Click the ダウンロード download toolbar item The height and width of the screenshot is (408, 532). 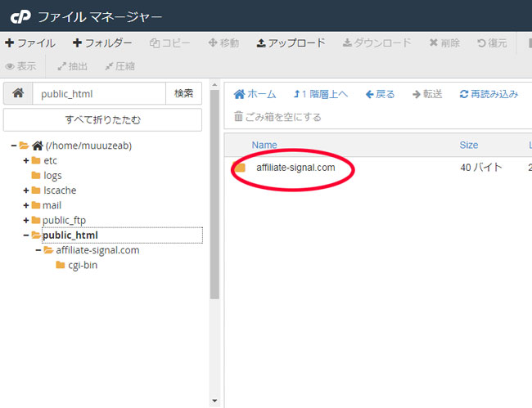(376, 43)
